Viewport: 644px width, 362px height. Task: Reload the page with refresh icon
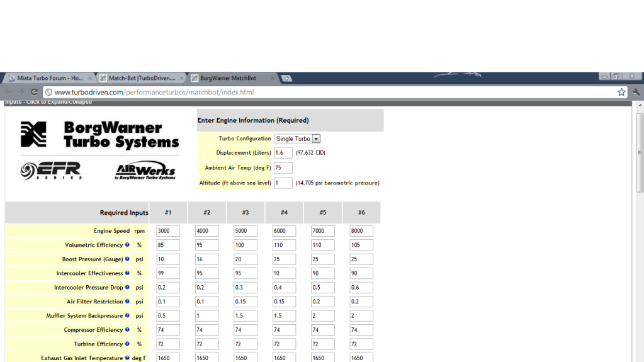click(x=34, y=92)
